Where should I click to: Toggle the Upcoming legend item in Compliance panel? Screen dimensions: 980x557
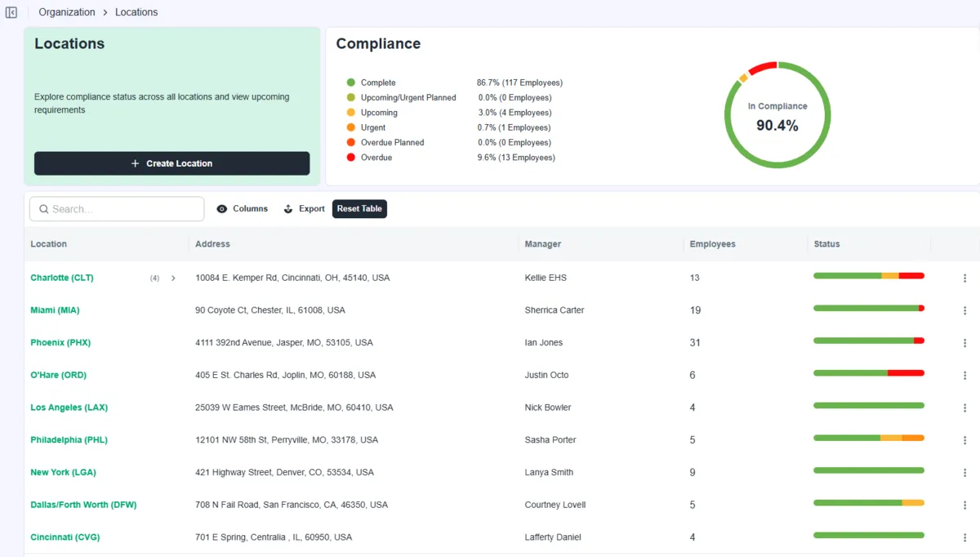click(379, 112)
